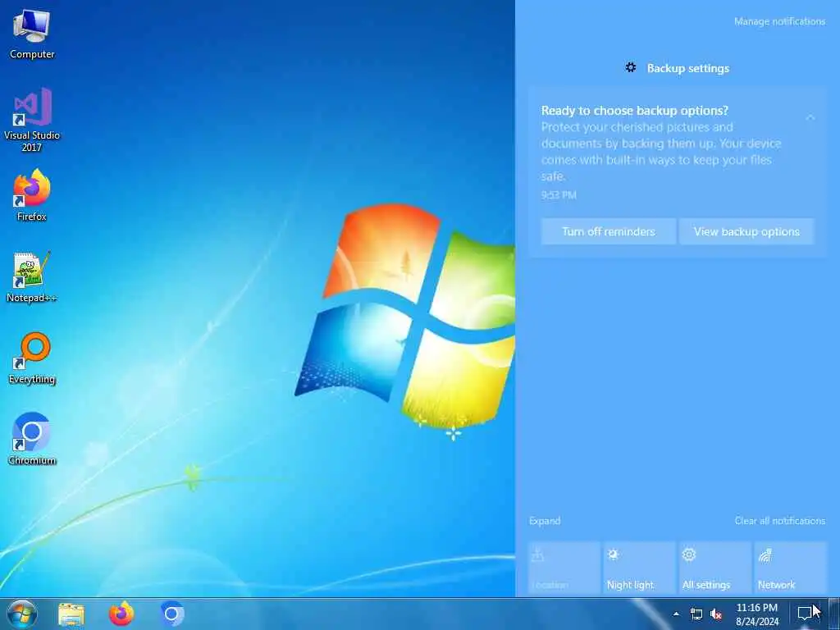The height and width of the screenshot is (630, 840).
Task: Open File Explorer from the taskbar
Action: coord(71,614)
